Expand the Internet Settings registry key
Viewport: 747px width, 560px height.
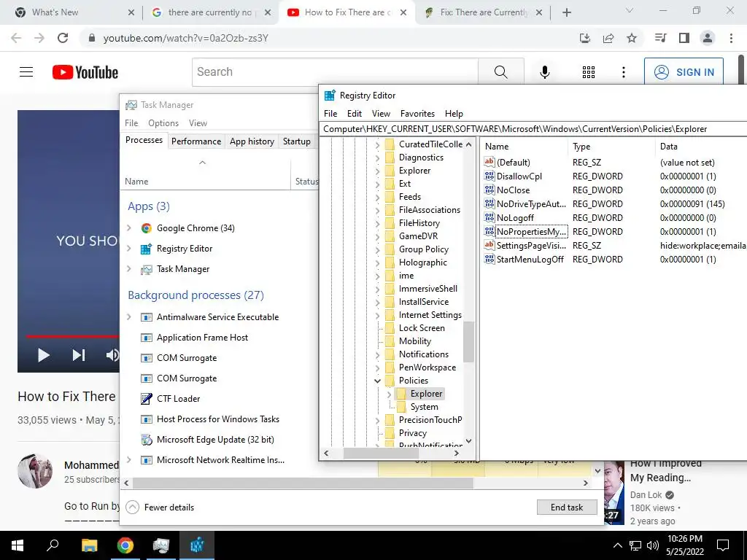point(377,315)
